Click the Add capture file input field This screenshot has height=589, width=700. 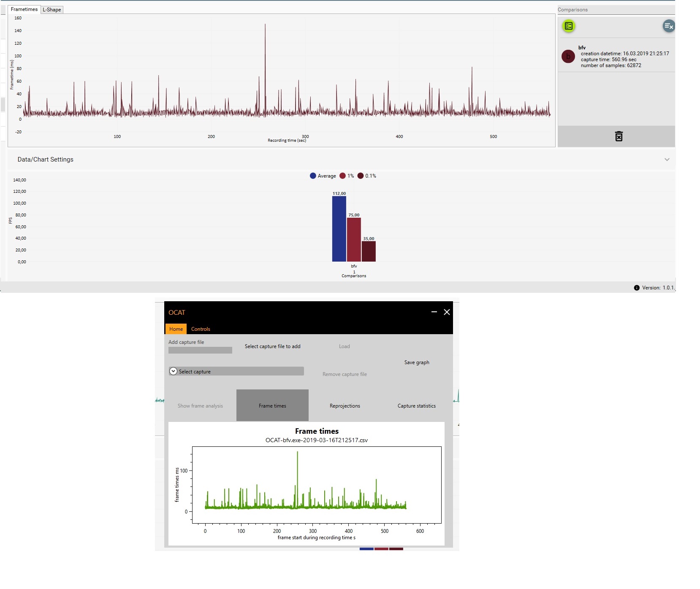click(200, 350)
